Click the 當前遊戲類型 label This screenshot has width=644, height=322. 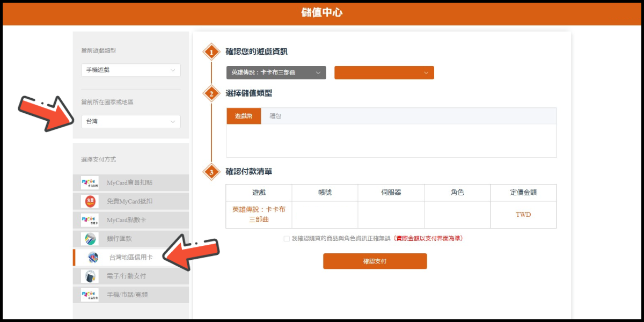pyautogui.click(x=98, y=50)
